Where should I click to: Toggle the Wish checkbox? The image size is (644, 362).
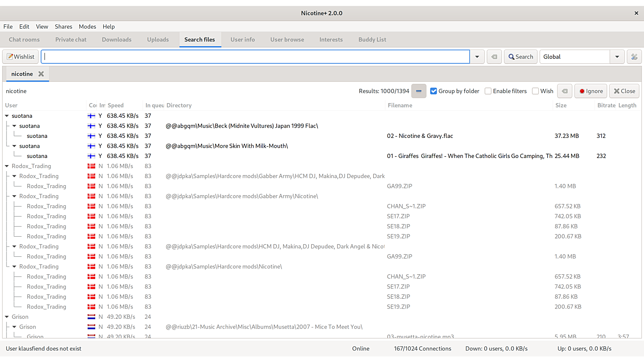pos(535,91)
